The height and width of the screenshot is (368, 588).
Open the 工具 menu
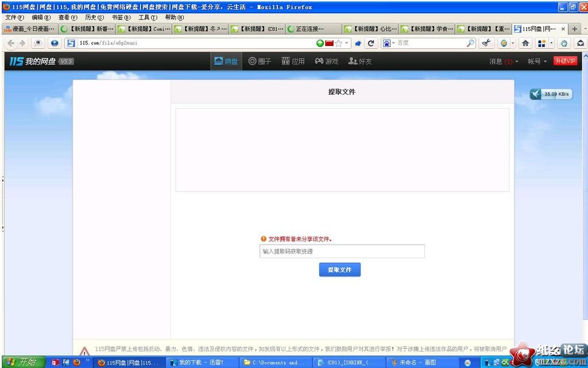pyautogui.click(x=148, y=17)
